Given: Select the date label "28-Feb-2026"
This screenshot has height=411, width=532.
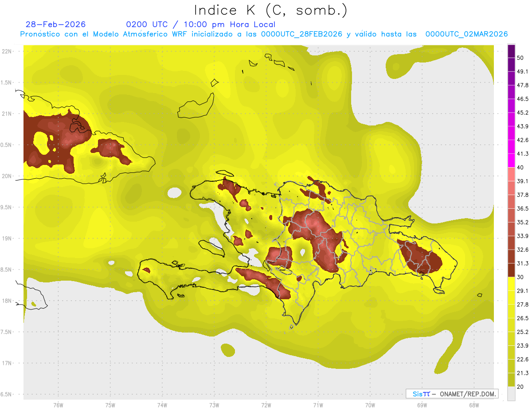Looking at the screenshot, I should pyautogui.click(x=56, y=24).
